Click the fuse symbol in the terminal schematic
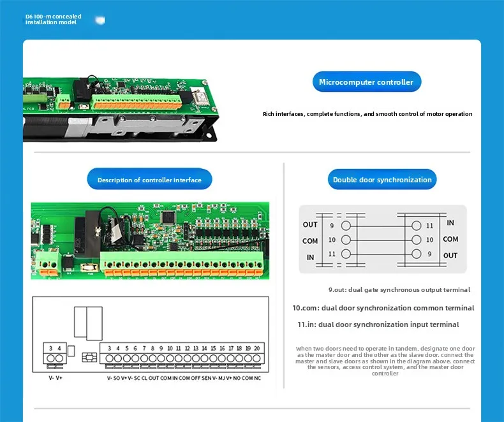The height and width of the screenshot is (422, 504). (89, 358)
